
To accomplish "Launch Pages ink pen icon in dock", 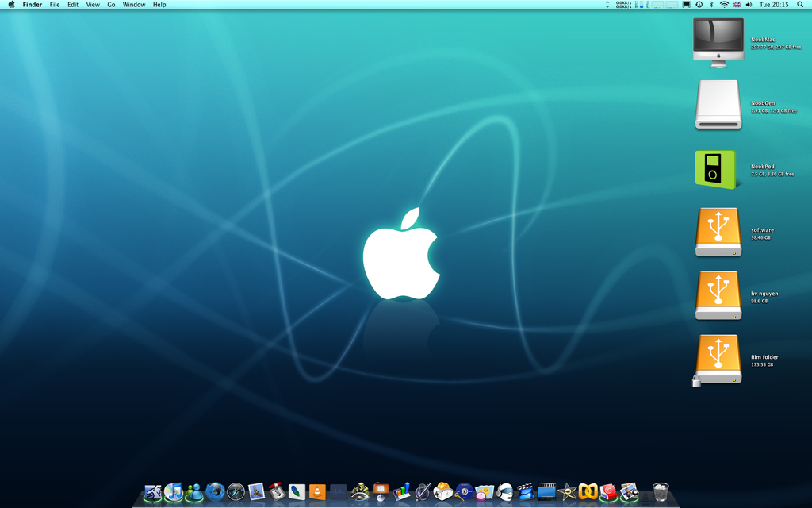I will (x=423, y=491).
